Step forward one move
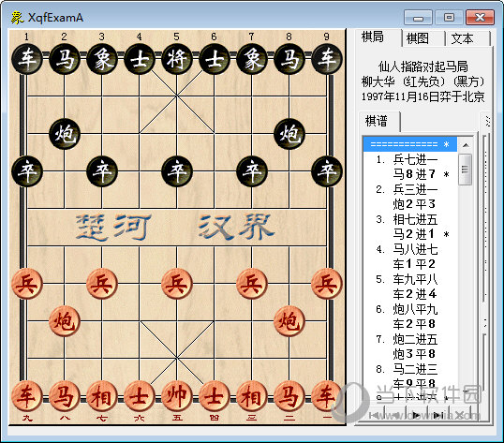 pyautogui.click(x=417, y=416)
